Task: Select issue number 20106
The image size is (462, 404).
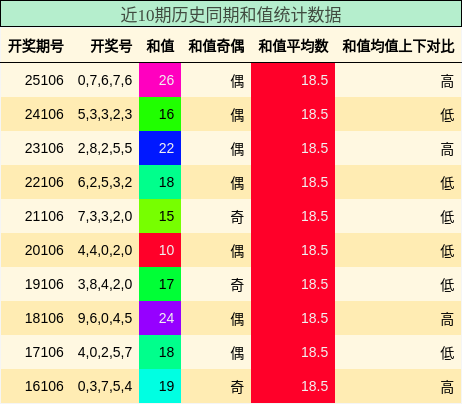Action: click(44, 250)
